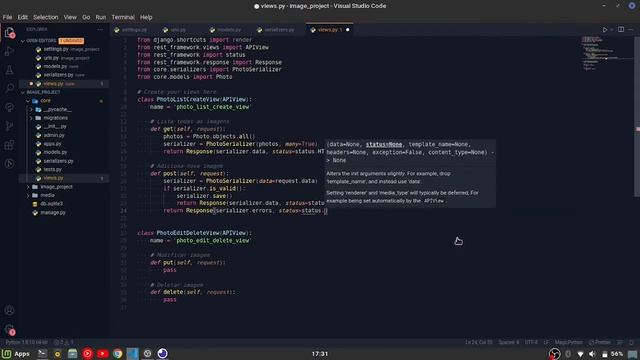Viewport: 640px width, 360px height.
Task: Expand the __pycache__ folder
Action: [31, 109]
